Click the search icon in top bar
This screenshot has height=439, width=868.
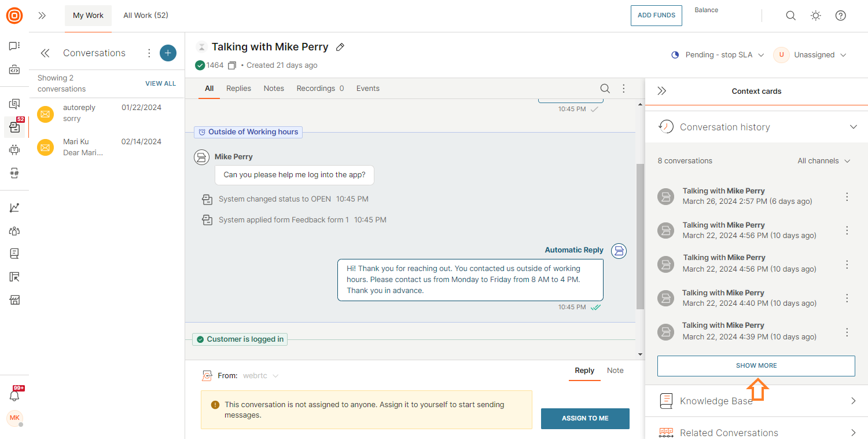tap(790, 16)
